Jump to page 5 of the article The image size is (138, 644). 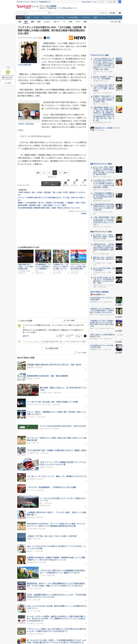click(x=60, y=172)
